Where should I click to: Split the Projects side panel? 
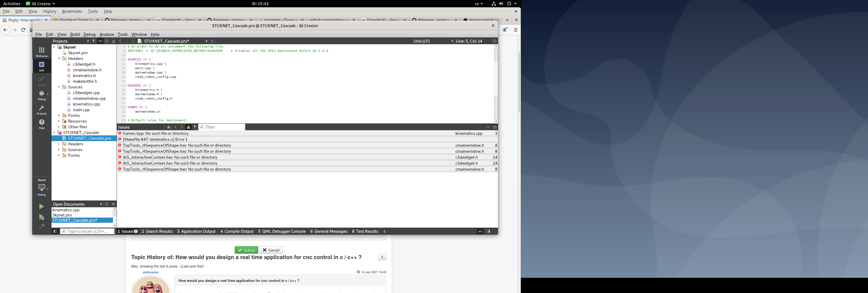coord(107,41)
